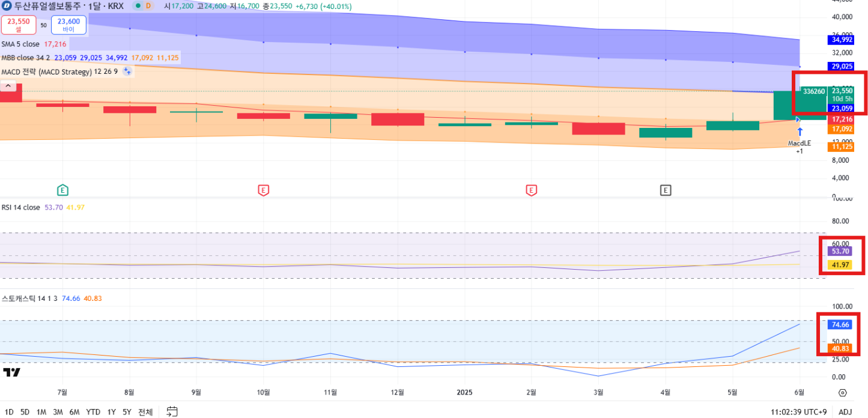Image resolution: width=868 pixels, height=418 pixels.
Task: Click the 23,059 blue price label
Action: (x=840, y=108)
